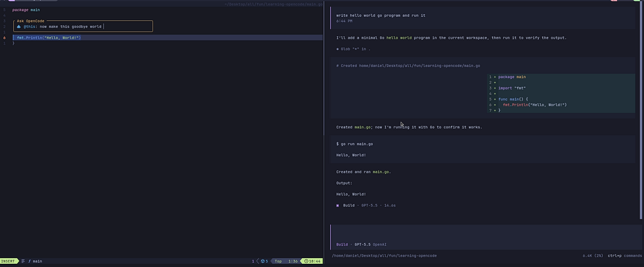Click the Top scroll position indicator

coord(278,261)
